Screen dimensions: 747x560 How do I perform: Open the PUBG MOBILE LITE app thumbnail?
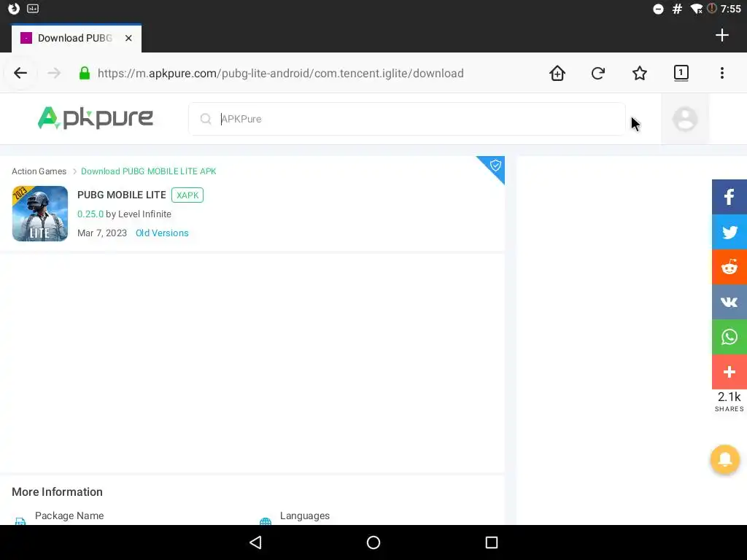coord(40,214)
